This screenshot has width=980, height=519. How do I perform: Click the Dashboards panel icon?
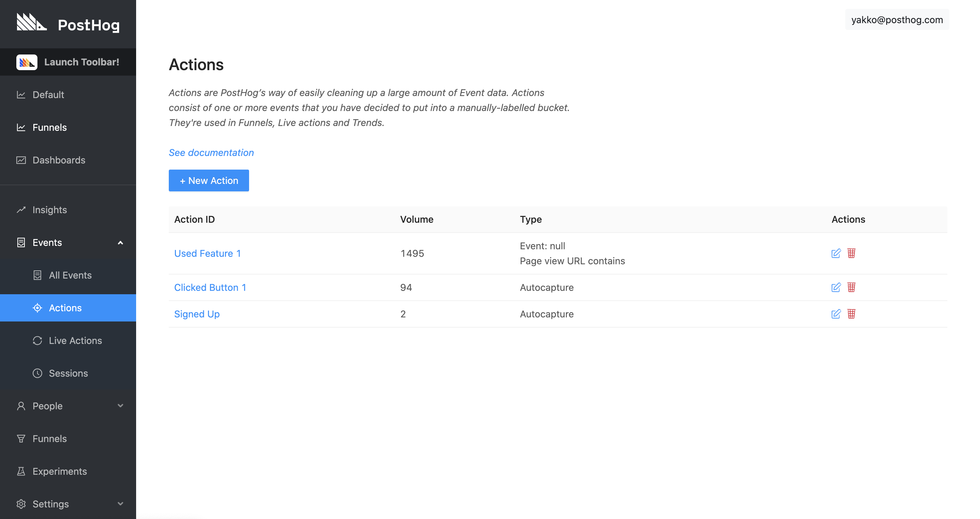[x=21, y=160]
